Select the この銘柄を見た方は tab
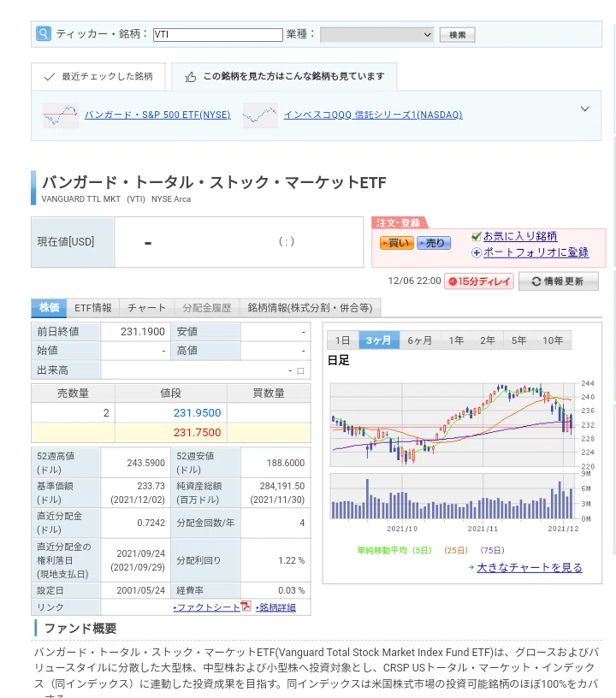Viewport: 616px width, 698px height. coord(284,77)
